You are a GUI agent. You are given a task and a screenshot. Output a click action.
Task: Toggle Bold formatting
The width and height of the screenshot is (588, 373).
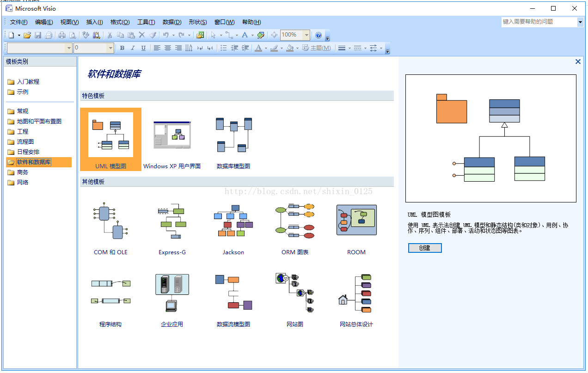tap(122, 48)
